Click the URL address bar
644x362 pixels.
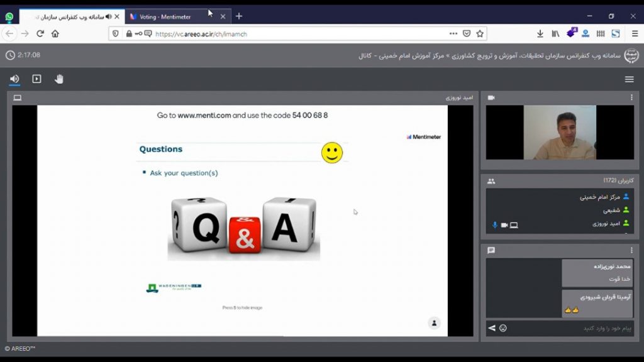[x=296, y=34]
